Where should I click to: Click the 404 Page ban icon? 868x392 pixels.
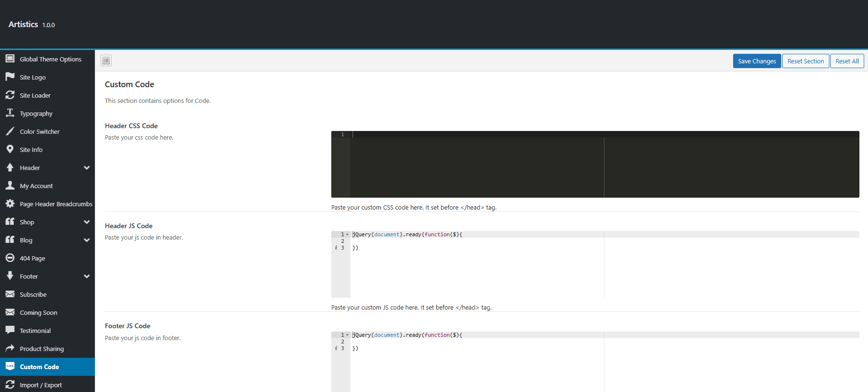(10, 258)
